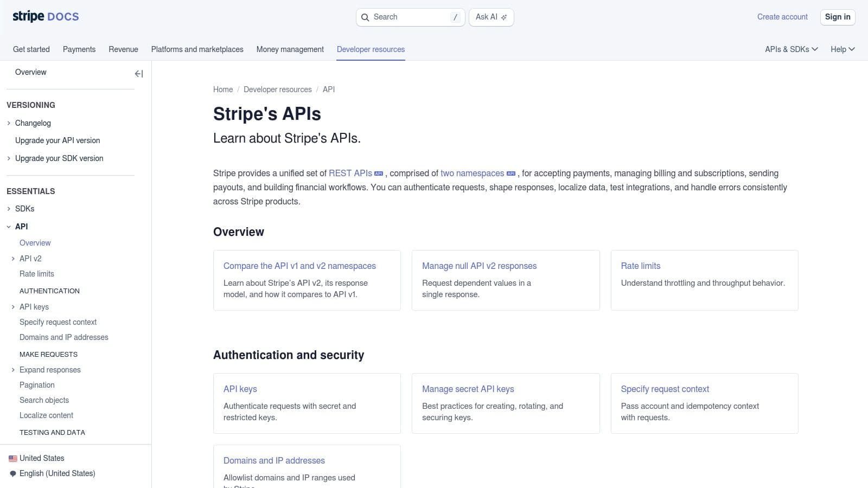Select Overview under the API section
Image resolution: width=868 pixels, height=488 pixels.
point(35,243)
